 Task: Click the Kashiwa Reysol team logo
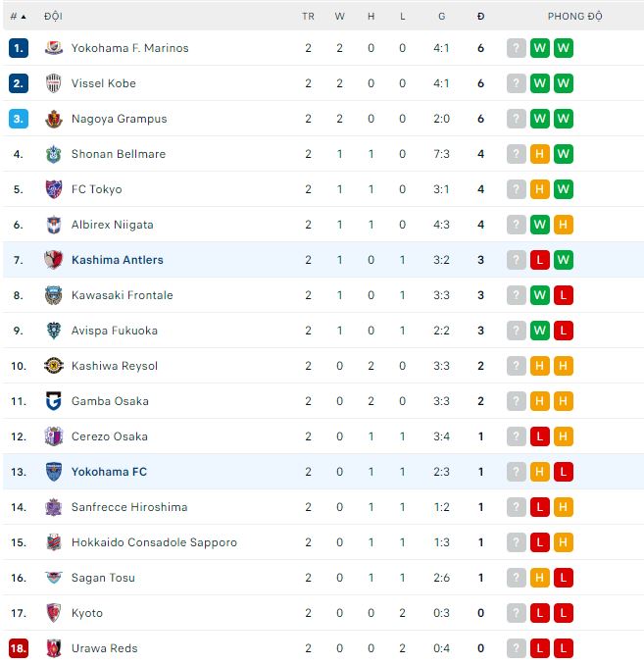click(54, 366)
